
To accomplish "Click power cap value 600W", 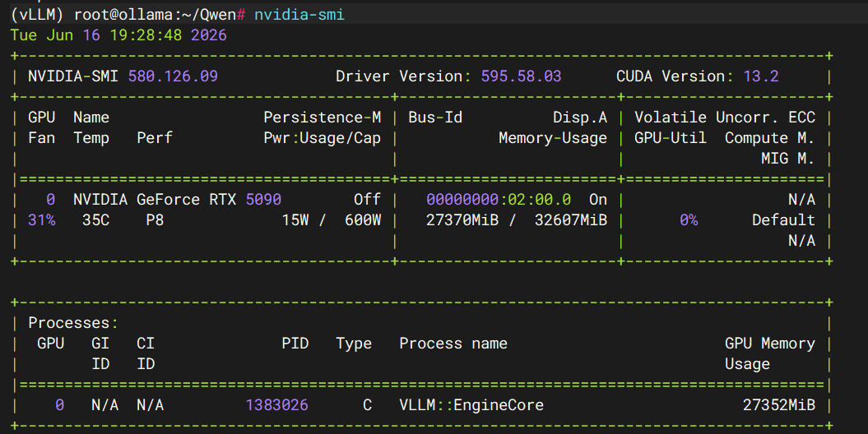I will (x=363, y=220).
